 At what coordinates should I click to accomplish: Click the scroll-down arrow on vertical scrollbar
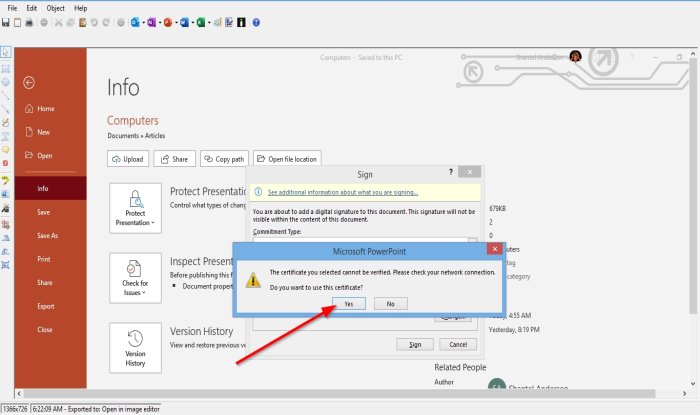point(693,383)
